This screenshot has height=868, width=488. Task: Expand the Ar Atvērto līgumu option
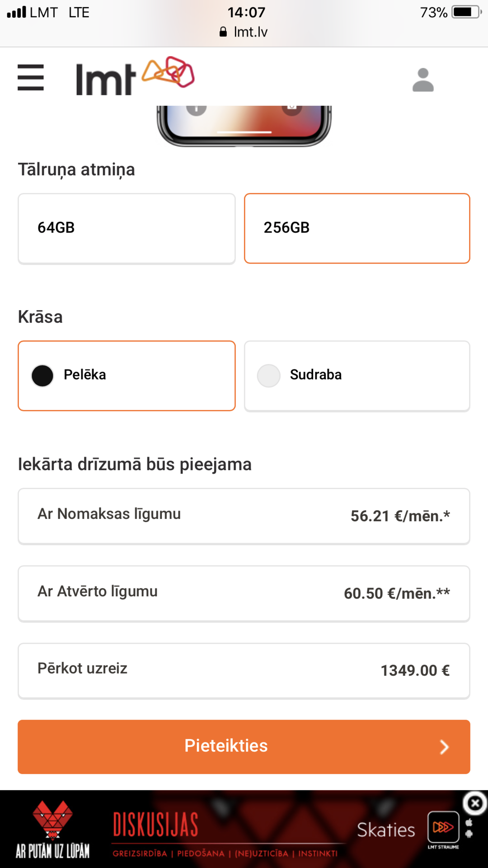[244, 593]
